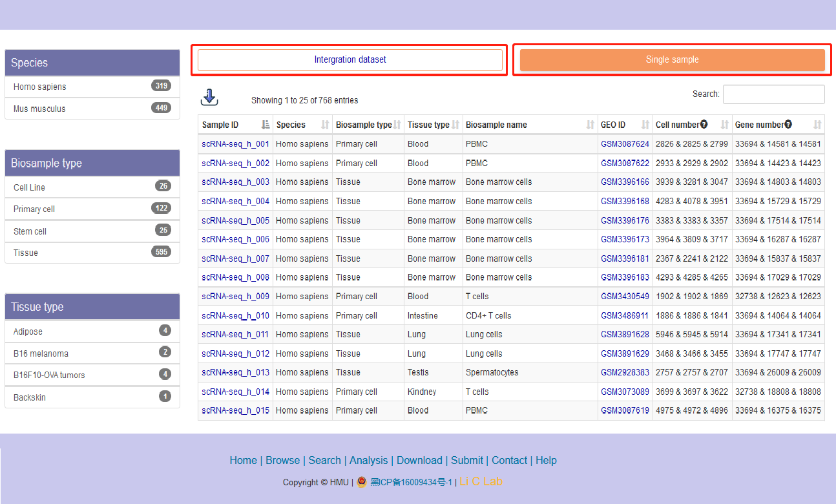836x504 pixels.
Task: Click police badge icon in footer
Action: [x=362, y=481]
